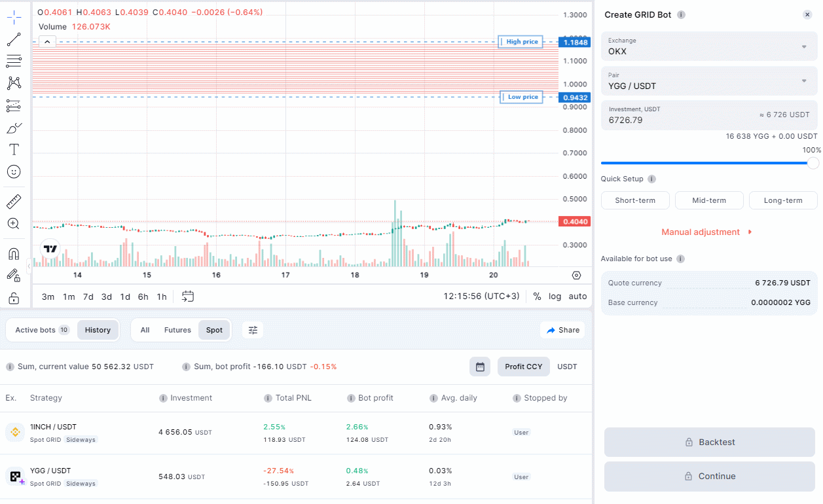Show info icon next to Bot profit column
The height and width of the screenshot is (504, 823).
[x=351, y=398]
